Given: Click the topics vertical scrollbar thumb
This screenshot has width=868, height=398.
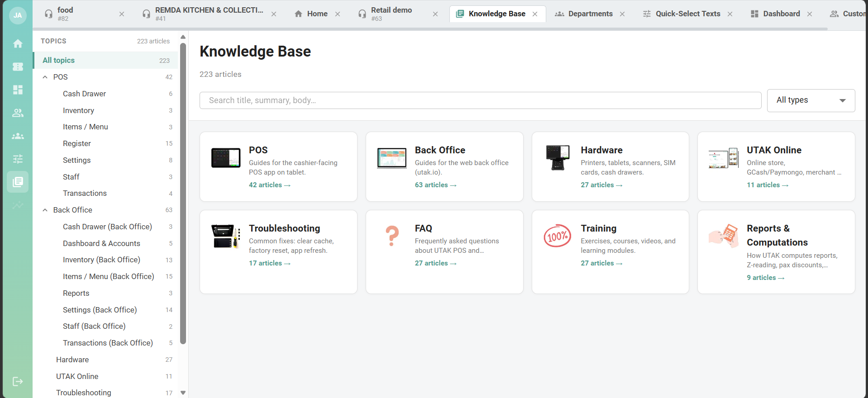Looking at the screenshot, I should coord(183,194).
